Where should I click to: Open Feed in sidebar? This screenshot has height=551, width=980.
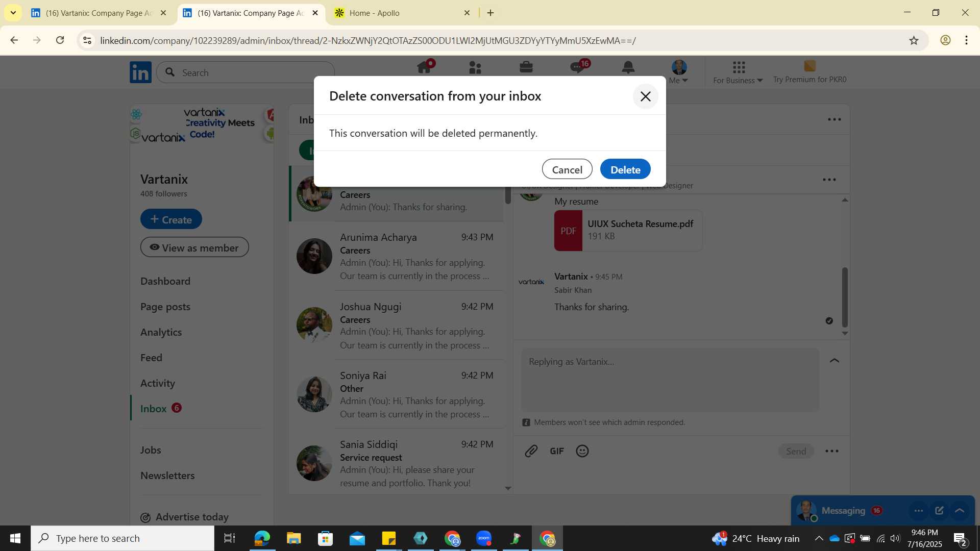(x=151, y=358)
